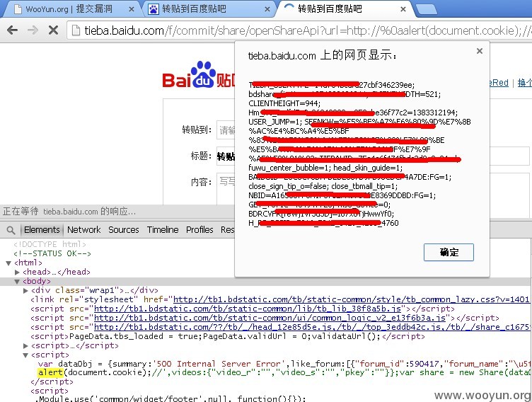532x402 pixels.
Task: Collapse the body node
Action: (x=17, y=281)
